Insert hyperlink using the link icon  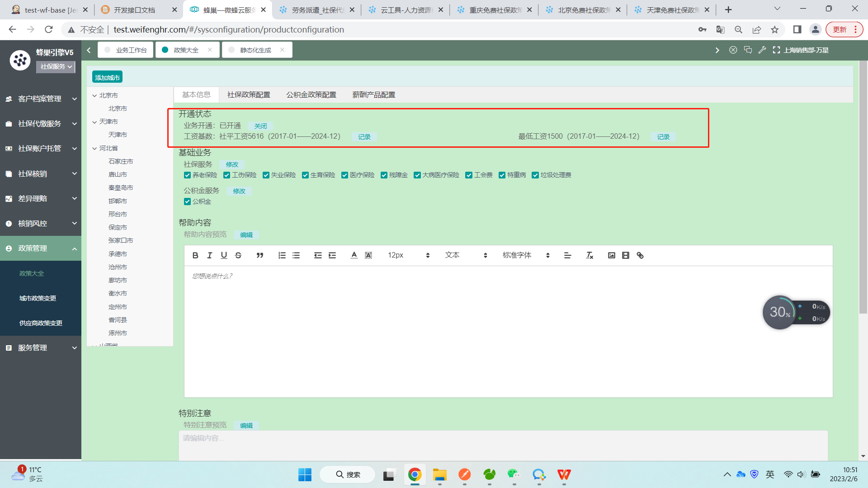(x=640, y=255)
